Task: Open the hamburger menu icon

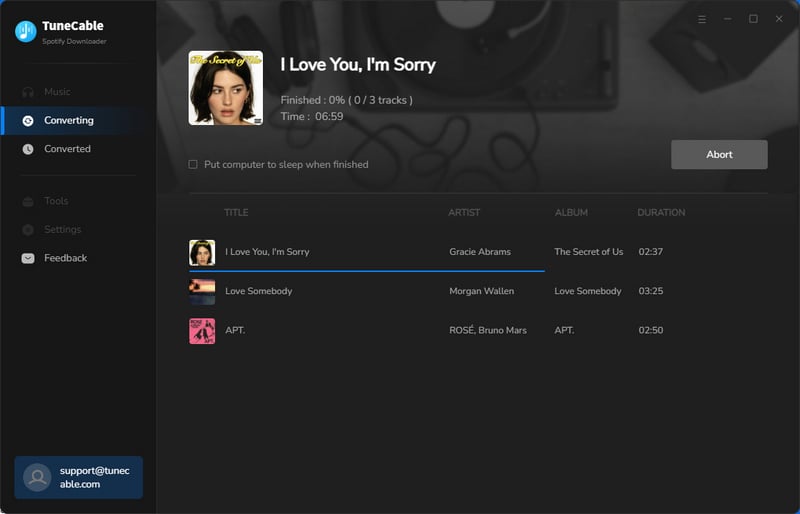Action: point(702,19)
